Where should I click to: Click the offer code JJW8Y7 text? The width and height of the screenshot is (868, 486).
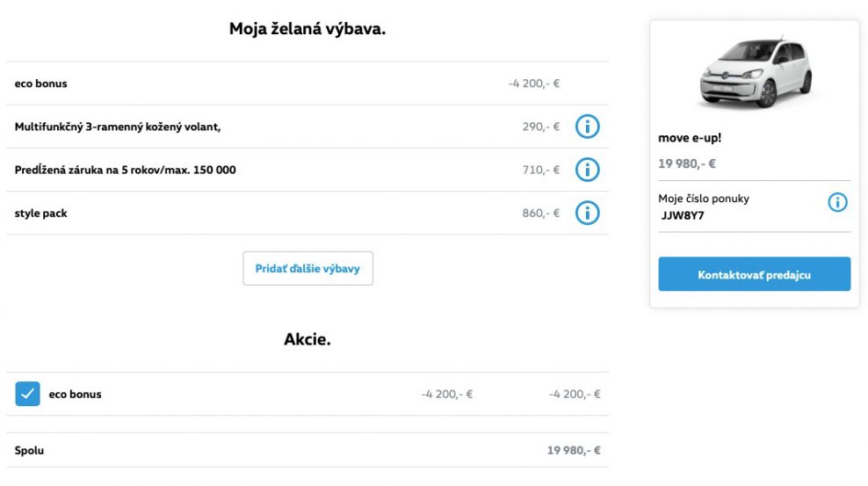(683, 216)
